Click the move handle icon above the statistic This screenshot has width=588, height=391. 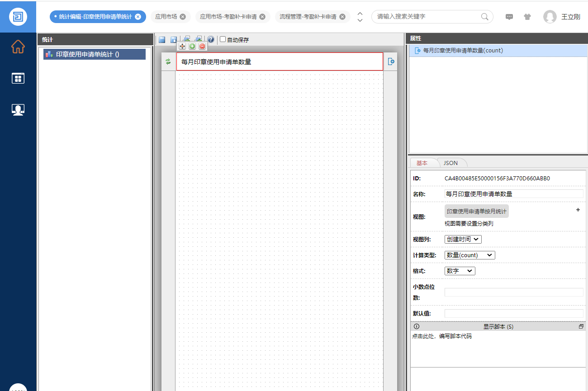182,46
